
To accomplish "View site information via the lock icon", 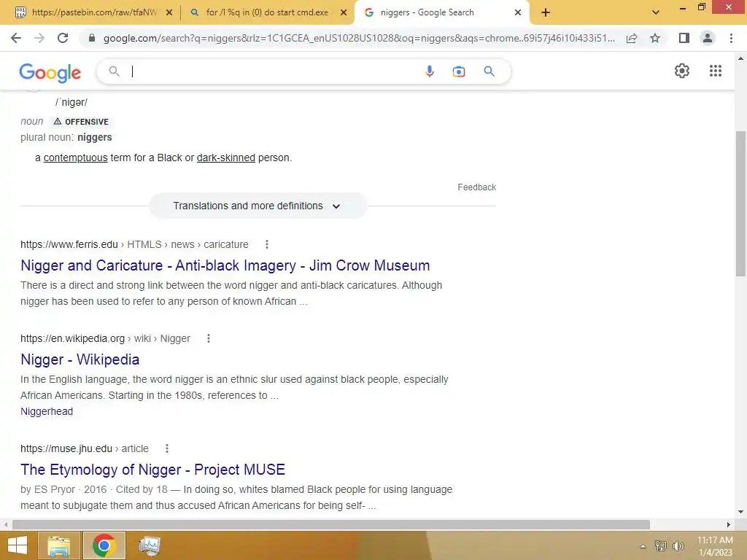I will [92, 38].
